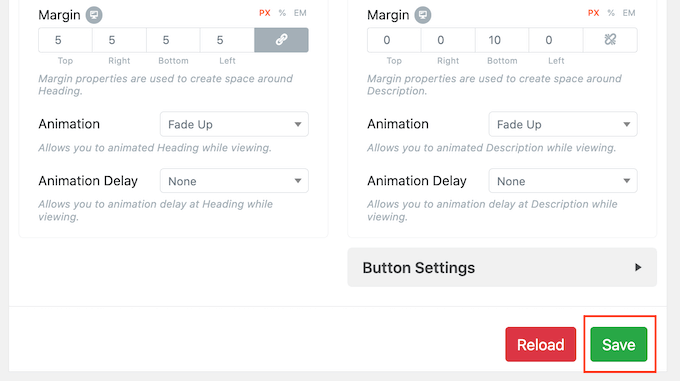Viewport: 680px width, 382px height.
Task: Select PX unit for Description margin
Action: click(x=593, y=13)
